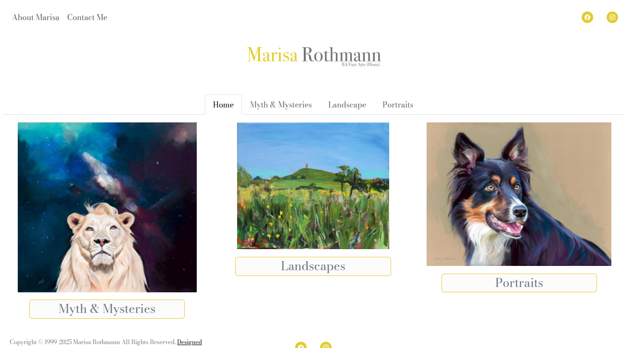Click the footer Instagram icon
Image resolution: width=644 pixels, height=348 pixels.
[326, 345]
